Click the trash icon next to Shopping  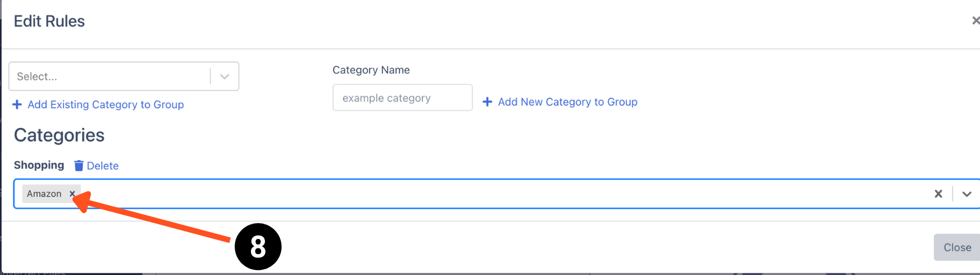79,166
